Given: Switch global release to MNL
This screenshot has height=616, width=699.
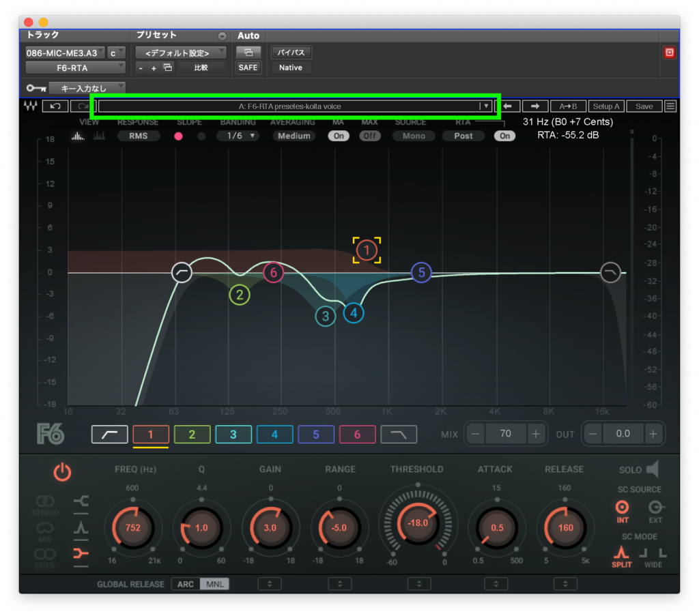Looking at the screenshot, I should coord(214,584).
